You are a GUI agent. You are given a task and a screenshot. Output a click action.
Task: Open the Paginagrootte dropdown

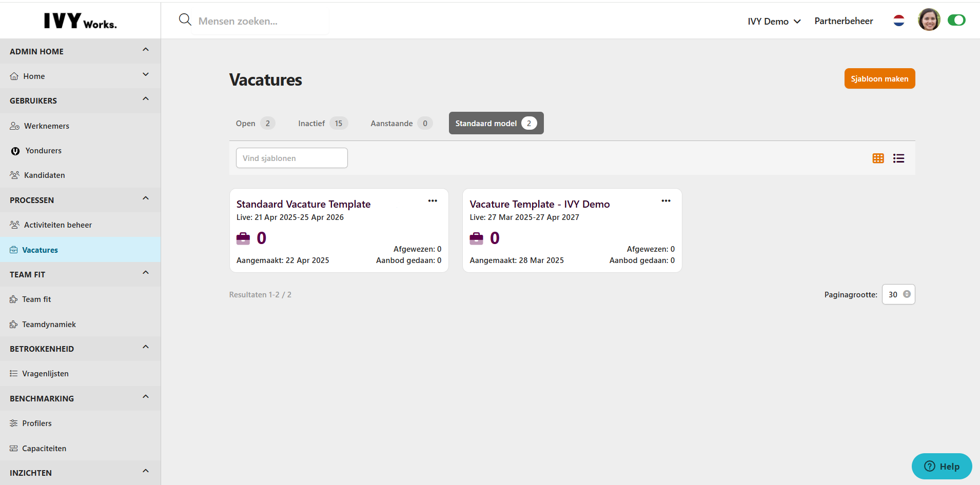pyautogui.click(x=898, y=294)
